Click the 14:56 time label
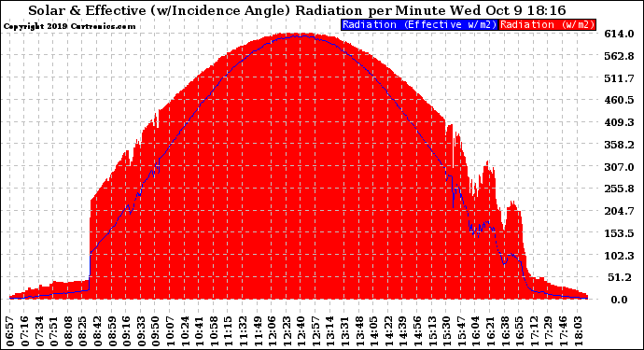The width and height of the screenshot is (644, 350). click(x=418, y=331)
